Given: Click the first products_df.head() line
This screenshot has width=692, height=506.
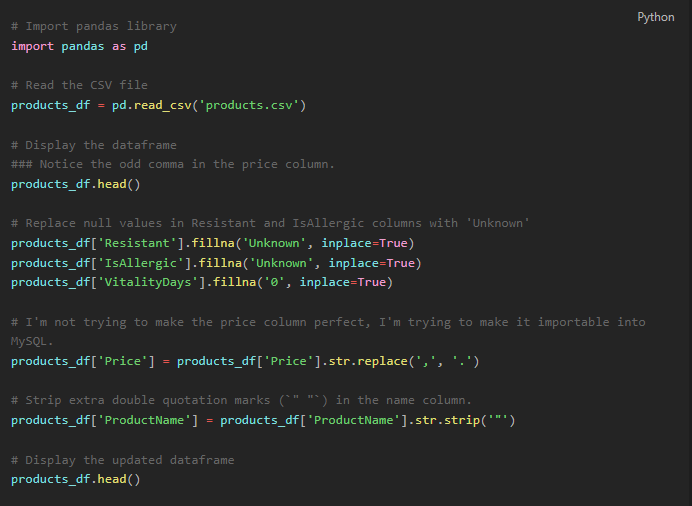Looking at the screenshot, I should pyautogui.click(x=76, y=184).
